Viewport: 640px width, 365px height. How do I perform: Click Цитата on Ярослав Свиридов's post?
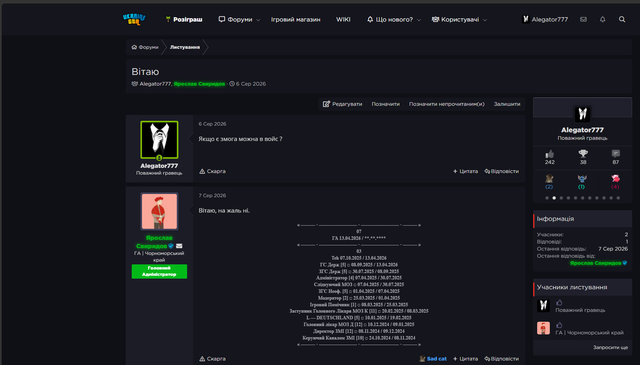tap(465, 358)
